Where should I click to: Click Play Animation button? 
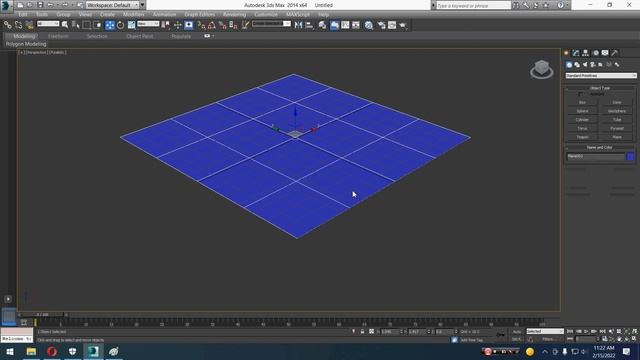pyautogui.click(x=586, y=332)
